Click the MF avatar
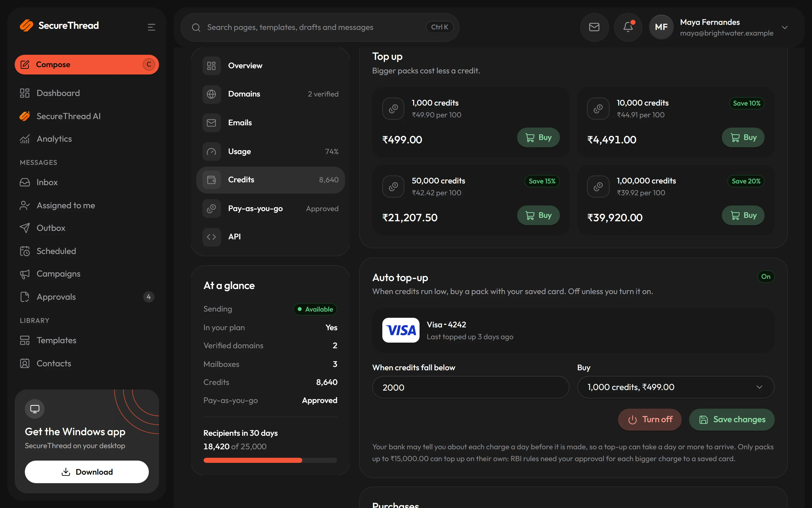The width and height of the screenshot is (812, 508). pos(661,27)
